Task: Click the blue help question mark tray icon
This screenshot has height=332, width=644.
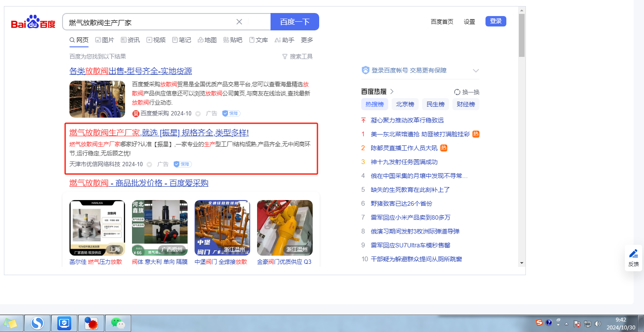Action: [549, 323]
